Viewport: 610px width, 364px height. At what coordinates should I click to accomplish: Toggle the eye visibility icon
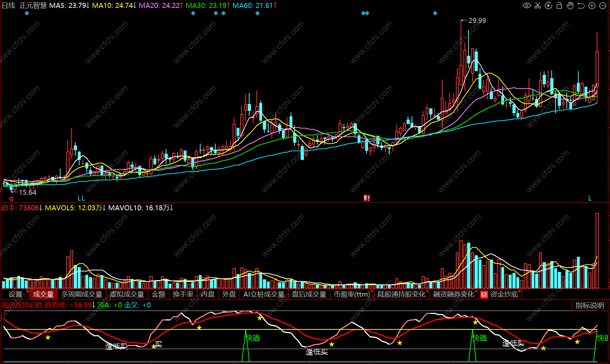(527, 5)
